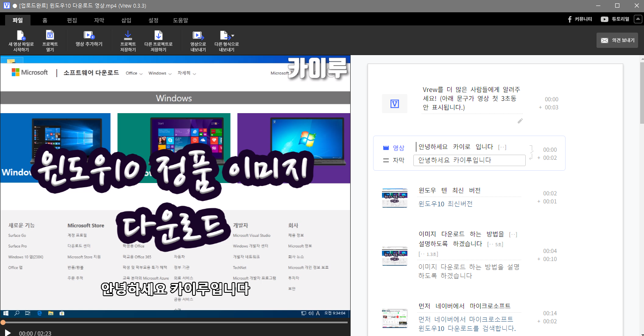This screenshot has height=336, width=644.
Task: Open a project with 프로젝트 열기
Action: point(50,36)
